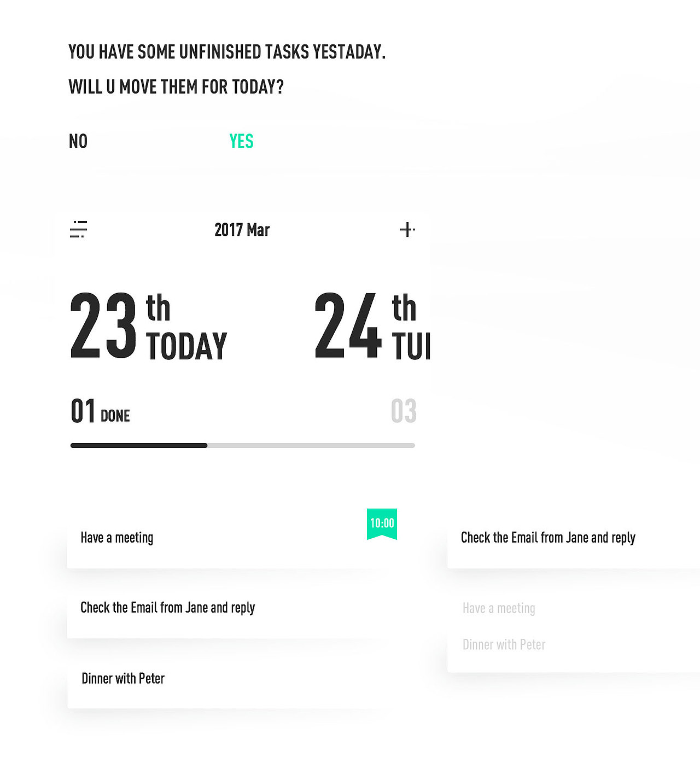Click 'Will u move them for today?' text
700x757 pixels.
pos(176,87)
